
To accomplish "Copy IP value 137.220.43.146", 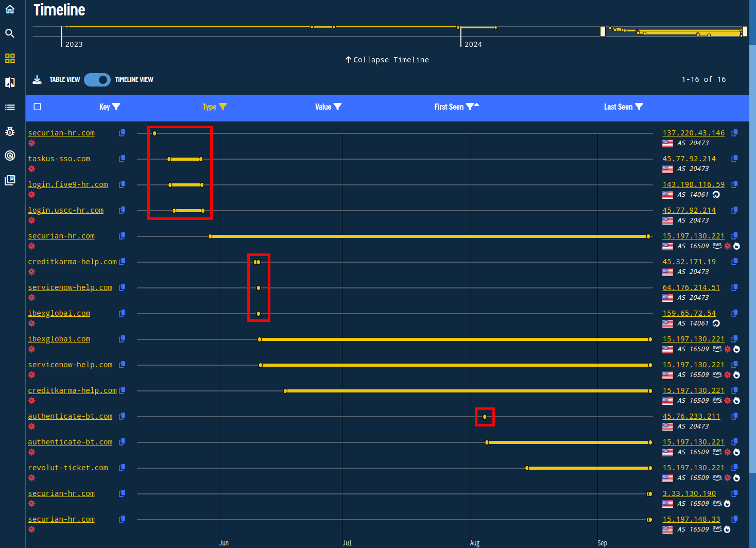I will (x=734, y=133).
